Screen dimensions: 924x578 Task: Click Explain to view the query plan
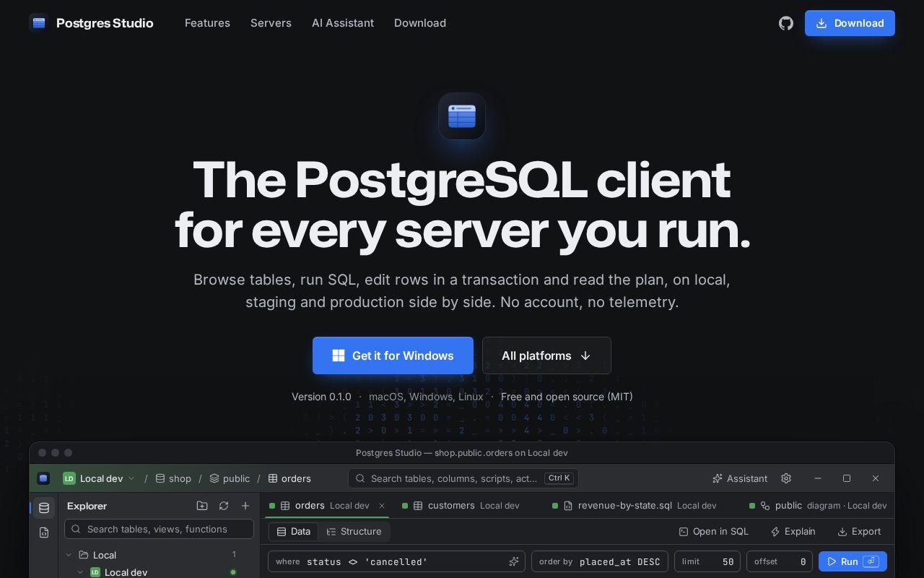(793, 531)
